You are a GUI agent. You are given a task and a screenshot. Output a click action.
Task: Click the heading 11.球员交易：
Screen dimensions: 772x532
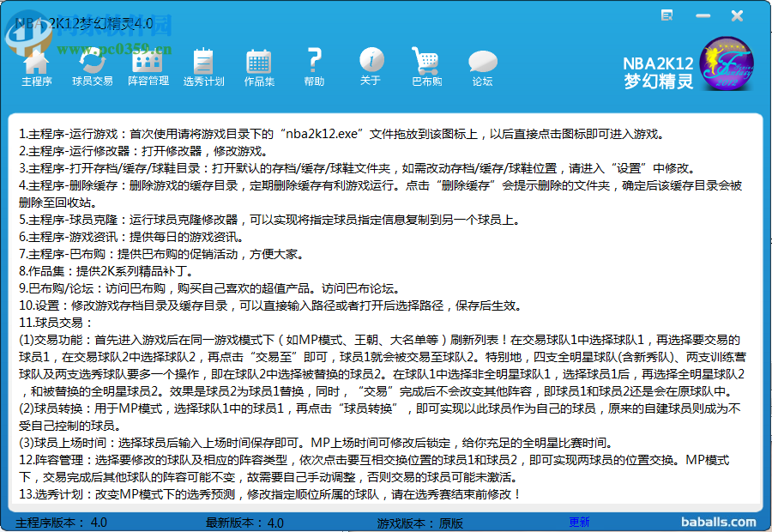56,323
